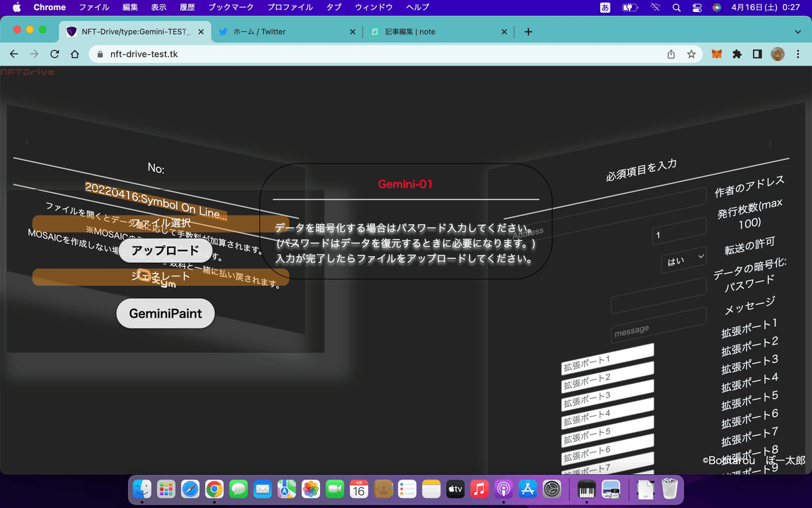Click the address bar URL nft-drive-test.tk
The width and height of the screenshot is (812, 508).
tap(144, 54)
